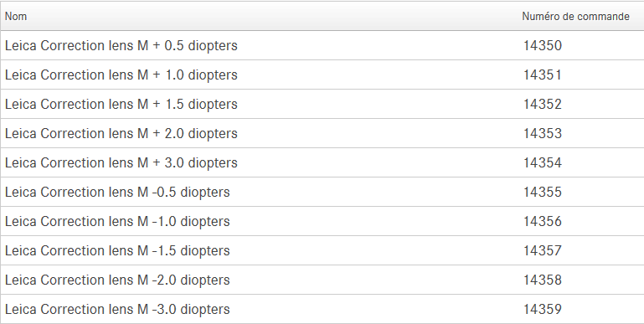Image resolution: width=644 pixels, height=324 pixels.
Task: Click order number 14352
Action: (x=543, y=105)
